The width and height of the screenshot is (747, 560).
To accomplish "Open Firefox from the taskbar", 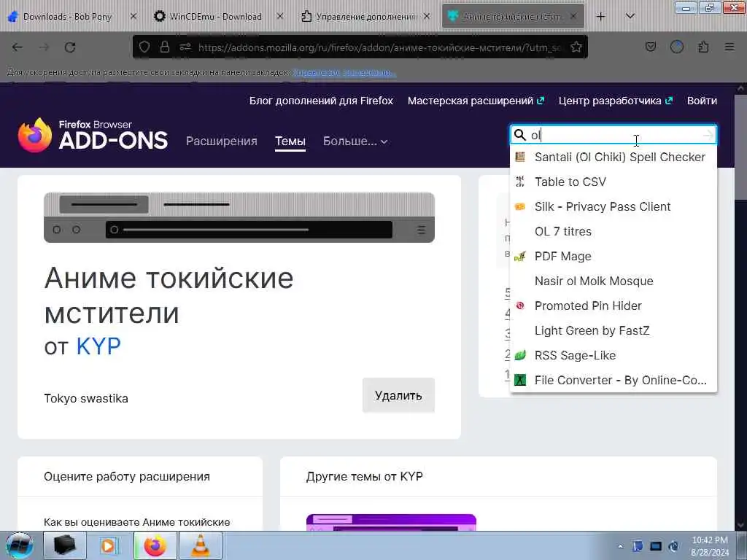I will 155,545.
